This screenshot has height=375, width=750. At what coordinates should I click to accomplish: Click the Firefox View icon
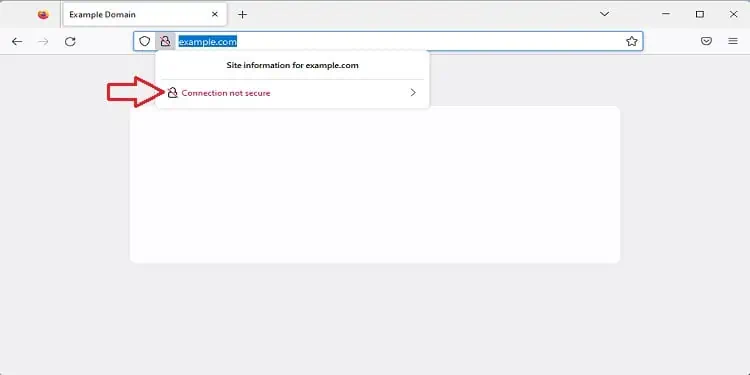click(43, 14)
